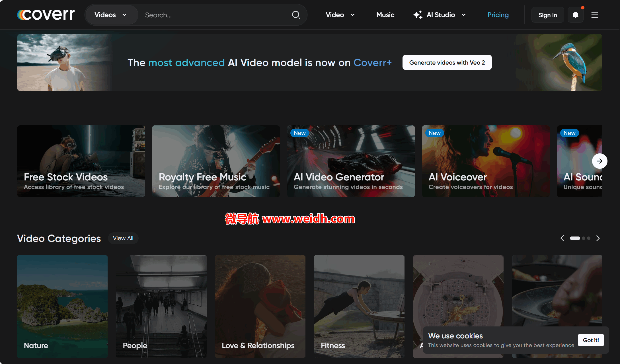
Task: Open the Royalty Free Music card
Action: tap(216, 161)
